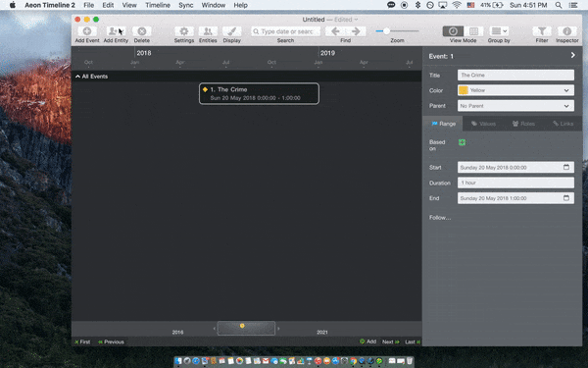Click the Follow... link
Image resolution: width=588 pixels, height=368 pixels.
tap(440, 218)
